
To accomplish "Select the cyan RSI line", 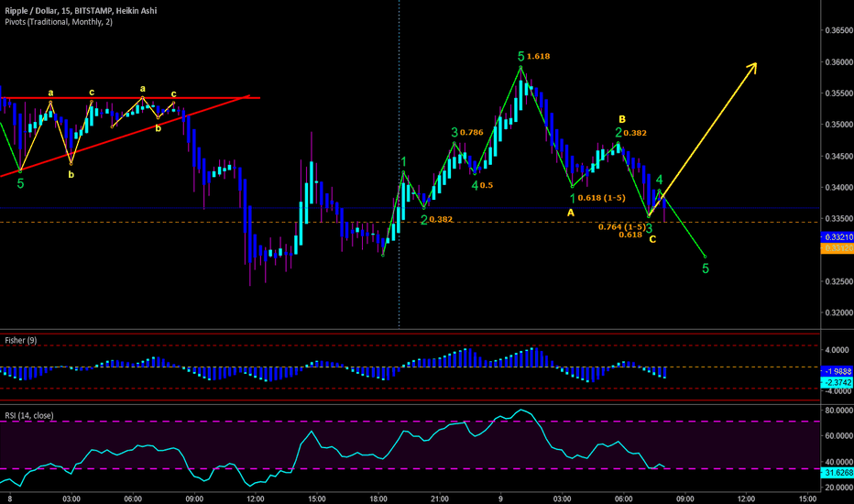I will [333, 448].
